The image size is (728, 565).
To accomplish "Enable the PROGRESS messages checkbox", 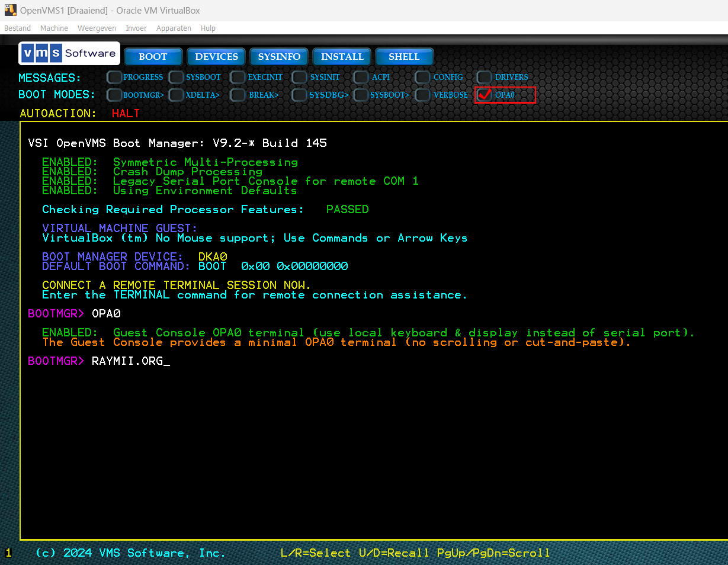I will click(x=113, y=77).
